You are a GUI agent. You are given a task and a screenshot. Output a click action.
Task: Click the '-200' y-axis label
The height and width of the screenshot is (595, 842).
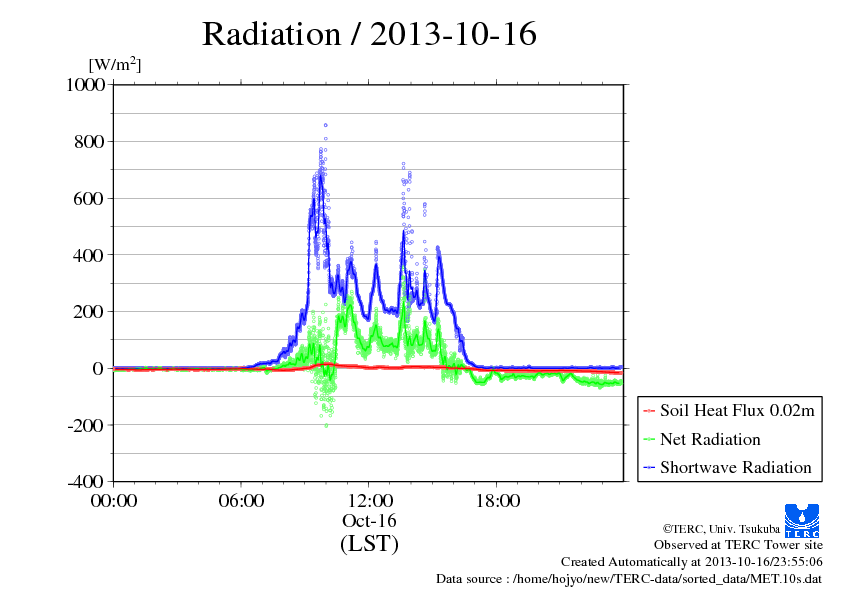[x=86, y=425]
